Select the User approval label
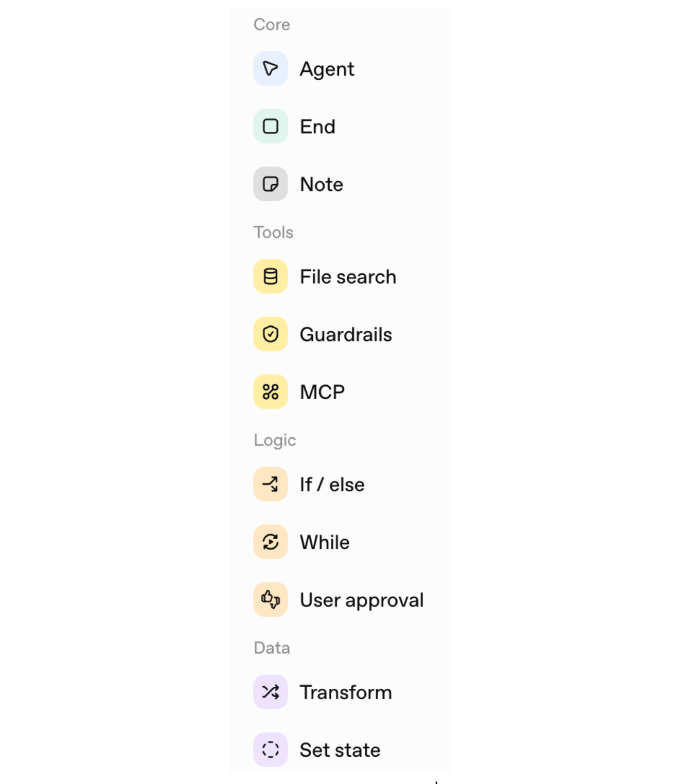 pyautogui.click(x=362, y=600)
